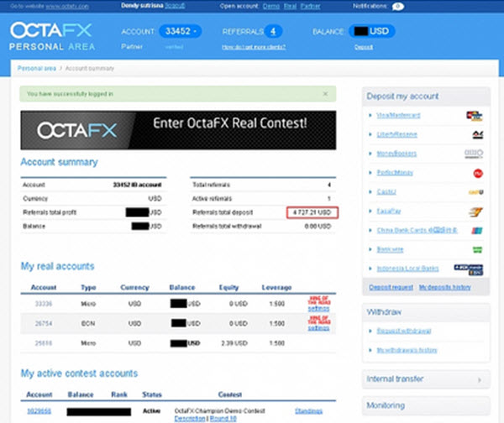Click the Moneybookers logo icon
Image resolution: width=504 pixels, height=423 pixels.
point(474,154)
